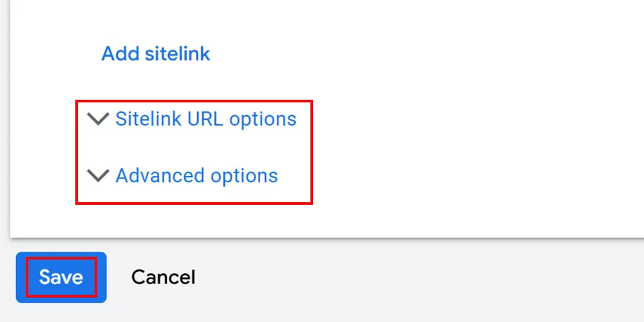Add another sitelink to the list
This screenshot has height=322, width=644.
156,53
